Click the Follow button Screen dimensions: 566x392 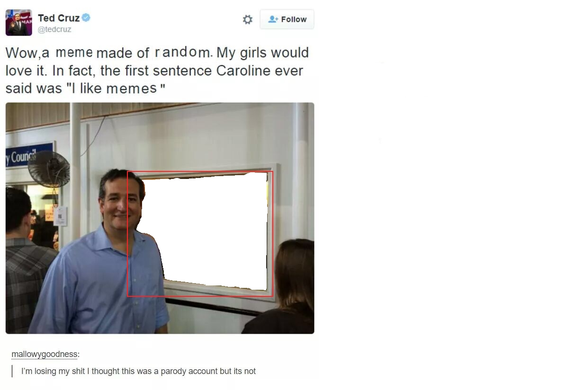click(287, 19)
